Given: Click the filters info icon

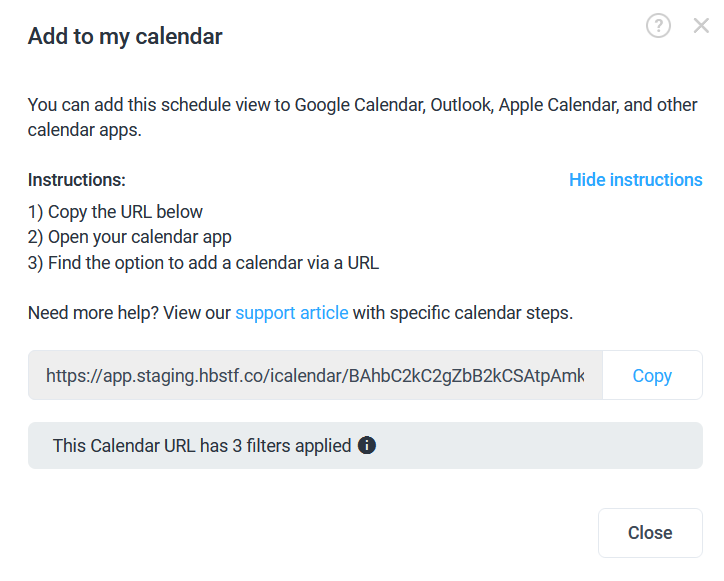Looking at the screenshot, I should click(x=367, y=445).
